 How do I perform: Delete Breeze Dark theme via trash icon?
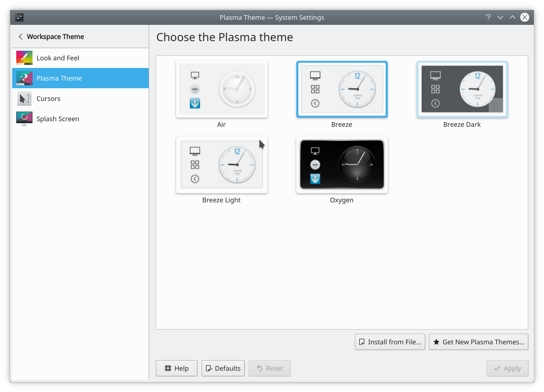[x=496, y=105]
